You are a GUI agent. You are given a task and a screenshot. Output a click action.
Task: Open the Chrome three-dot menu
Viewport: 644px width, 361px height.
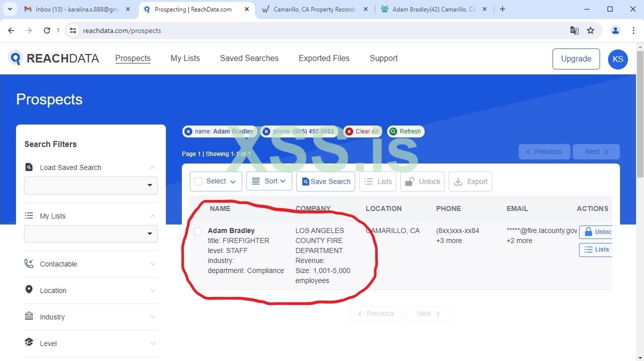tap(634, 30)
